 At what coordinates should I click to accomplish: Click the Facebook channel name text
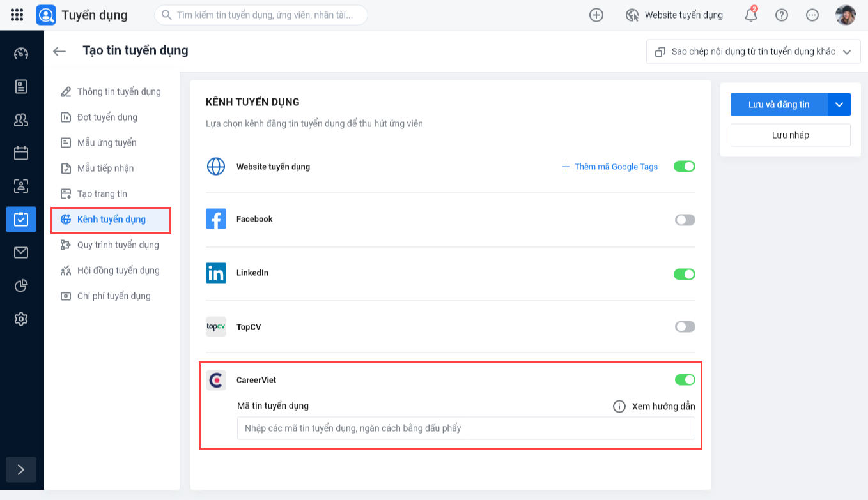tap(254, 219)
